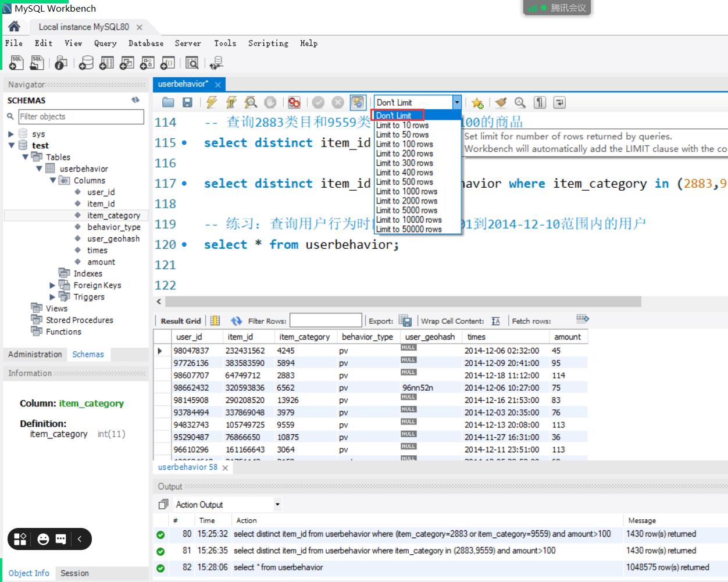Select the Stored Procedures node
The height and width of the screenshot is (582, 728).
tap(80, 320)
